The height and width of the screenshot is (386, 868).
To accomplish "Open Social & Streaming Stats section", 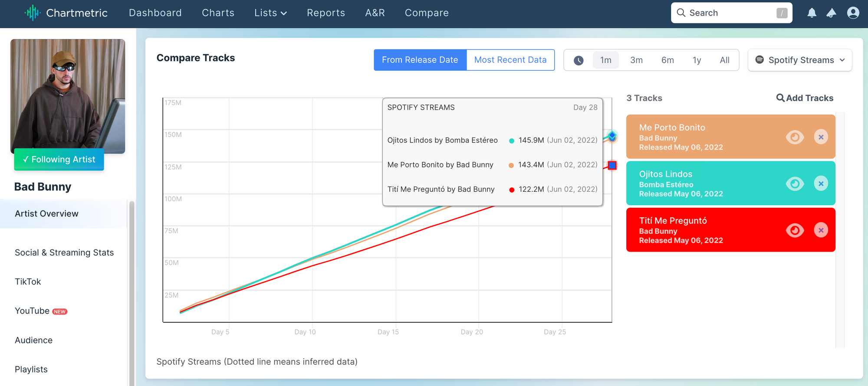I will click(64, 252).
